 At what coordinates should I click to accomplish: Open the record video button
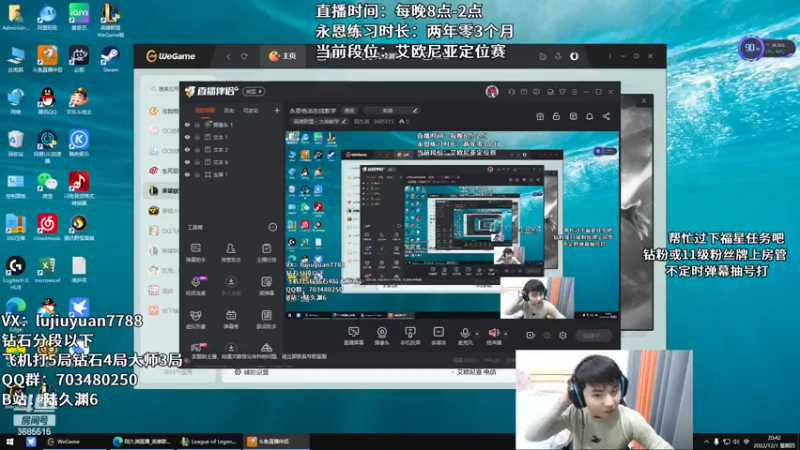531,335
